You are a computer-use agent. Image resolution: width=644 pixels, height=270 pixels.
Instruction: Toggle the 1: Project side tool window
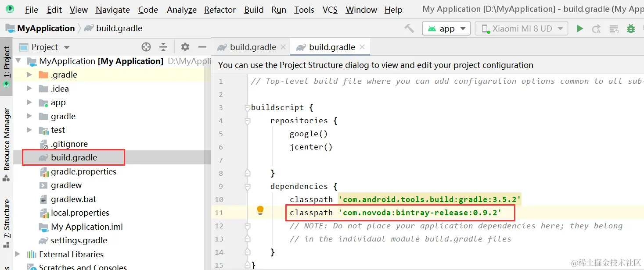pos(7,67)
